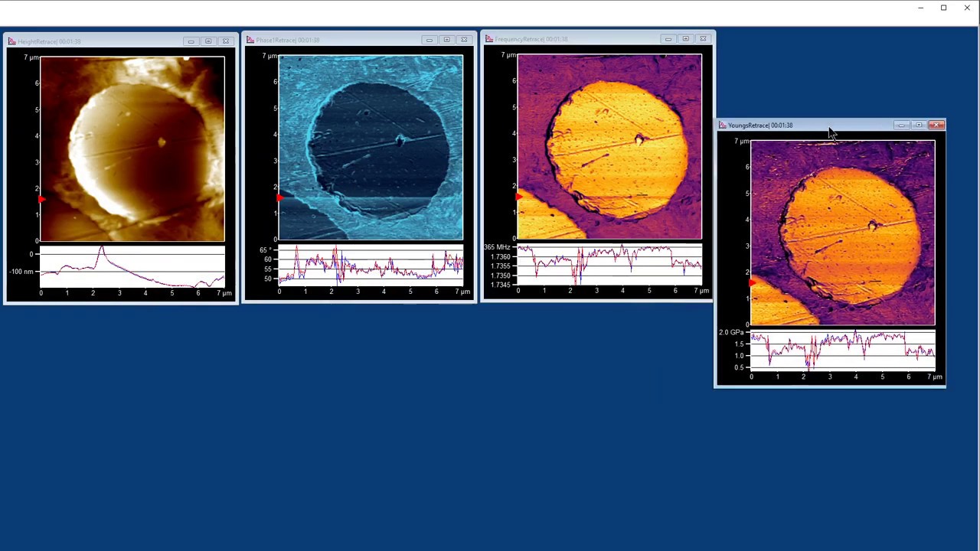Click the YoungsRetrace modulus map image
Screen dimensions: 980x551
pyautogui.click(x=843, y=233)
